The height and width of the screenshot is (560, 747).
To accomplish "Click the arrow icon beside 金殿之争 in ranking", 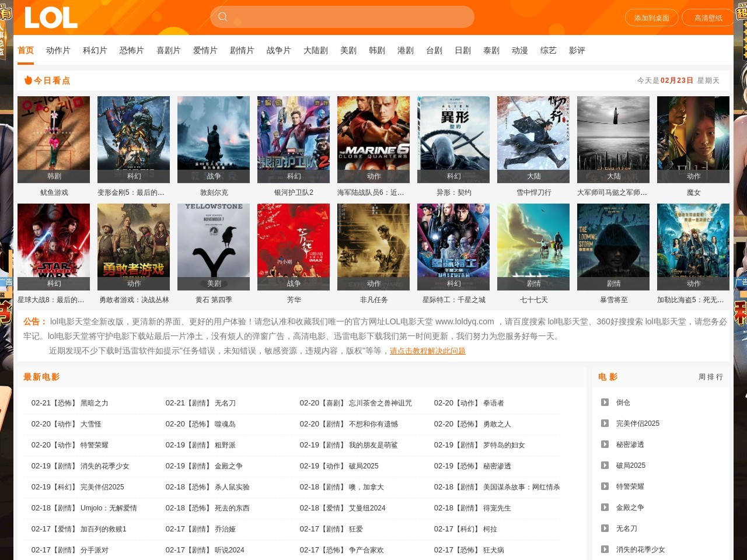I will click(605, 507).
